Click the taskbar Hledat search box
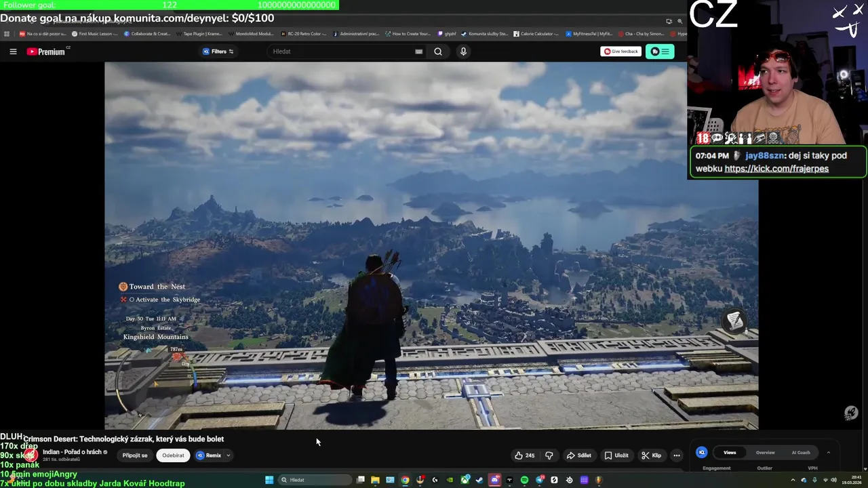The image size is (868, 488). 315,480
